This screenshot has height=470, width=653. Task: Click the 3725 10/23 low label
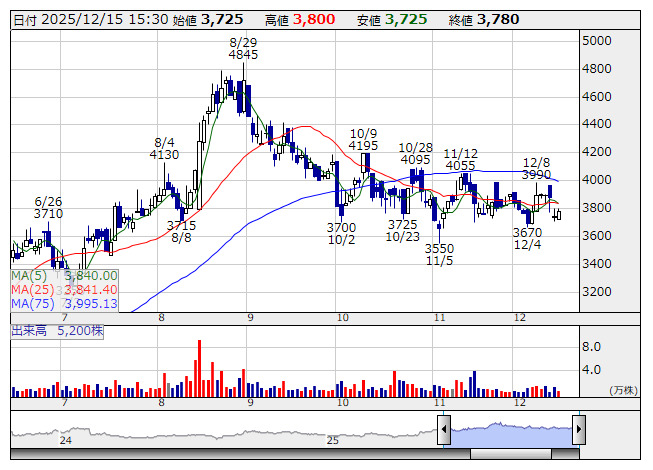[x=402, y=231]
